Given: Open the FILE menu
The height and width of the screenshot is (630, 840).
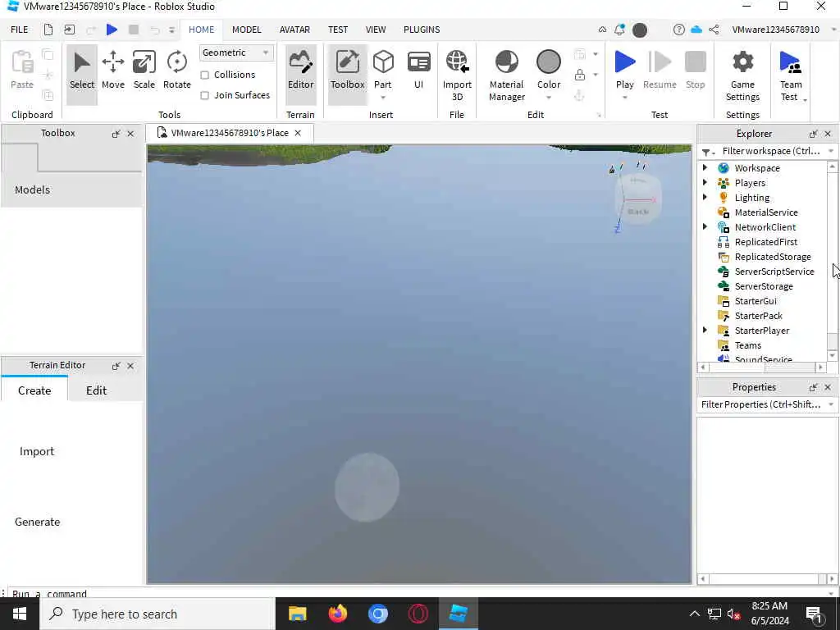Looking at the screenshot, I should pos(20,30).
